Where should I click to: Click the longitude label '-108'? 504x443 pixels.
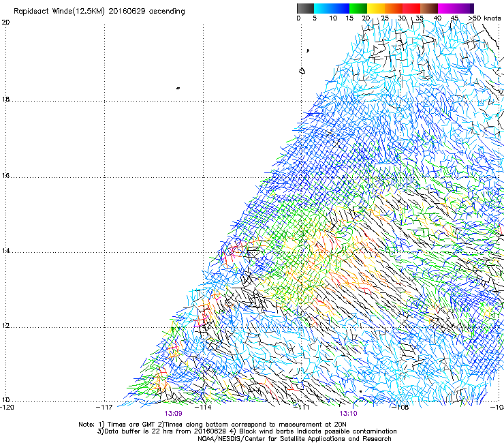tap(400, 408)
